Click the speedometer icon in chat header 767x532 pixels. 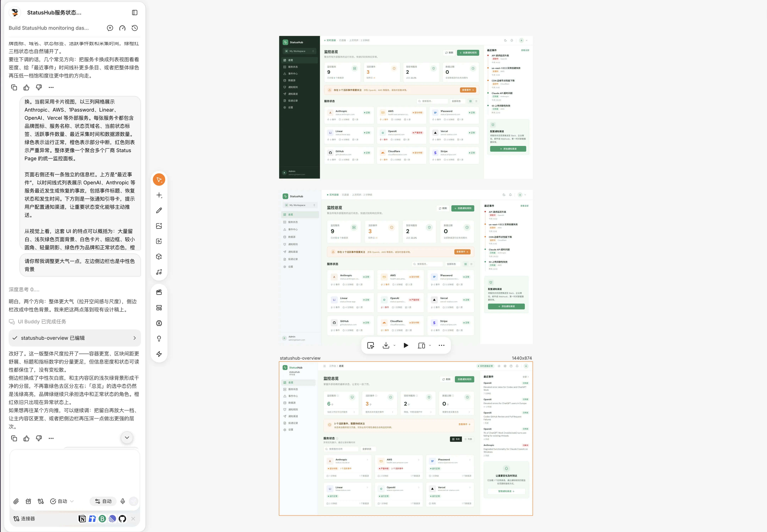pos(122,28)
